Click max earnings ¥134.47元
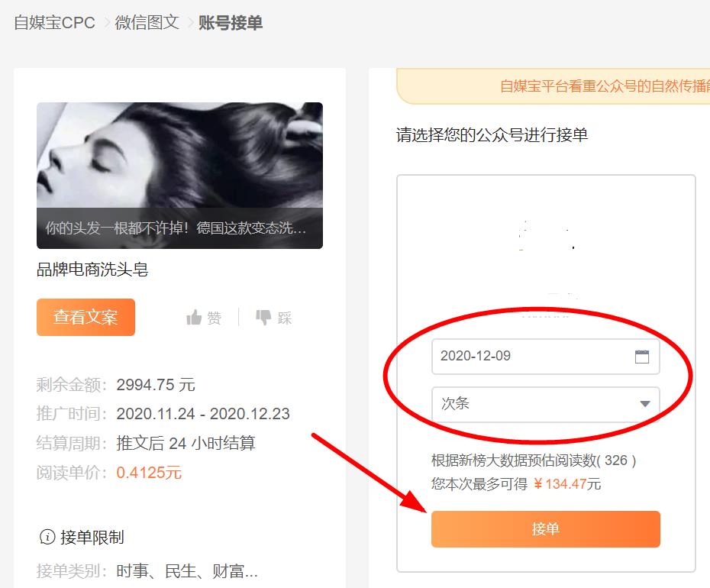Viewport: 710px width, 588px height. click(x=567, y=484)
